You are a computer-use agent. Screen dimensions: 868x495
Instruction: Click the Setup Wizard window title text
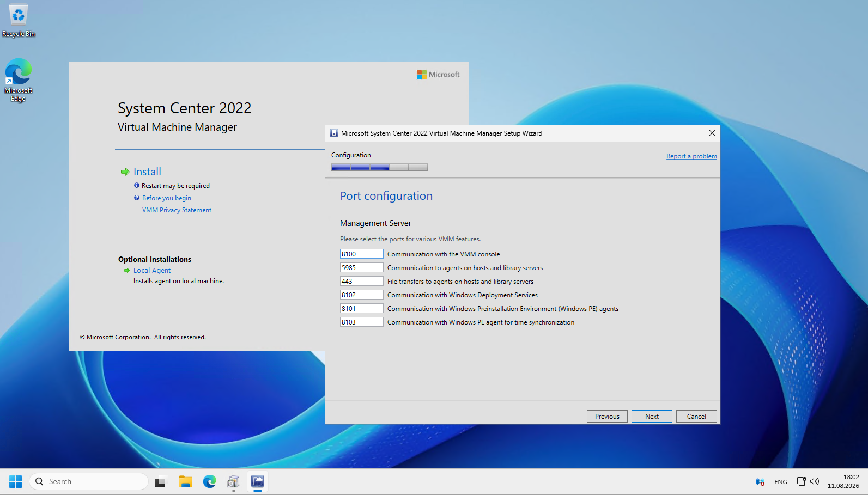pos(441,133)
